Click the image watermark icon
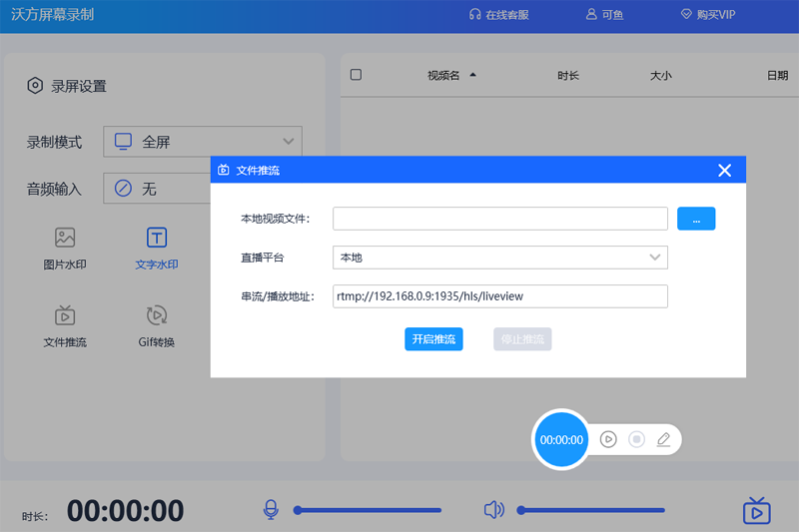799x532 pixels. pyautogui.click(x=65, y=239)
